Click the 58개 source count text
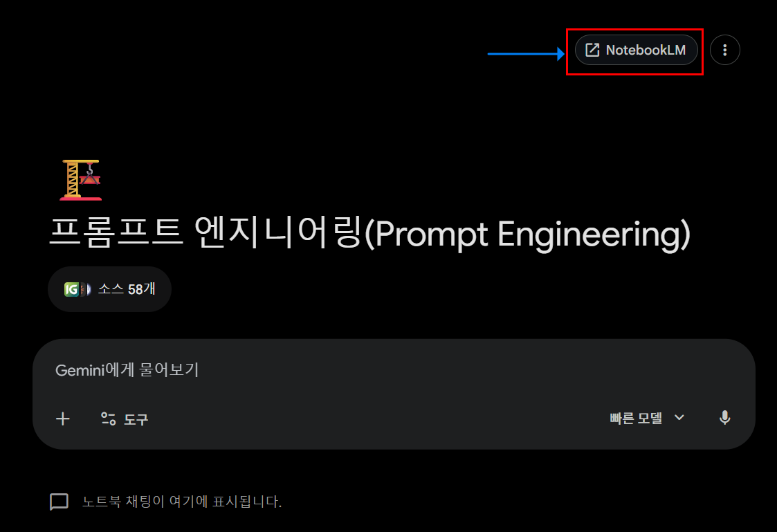The width and height of the screenshot is (777, 532). [142, 289]
